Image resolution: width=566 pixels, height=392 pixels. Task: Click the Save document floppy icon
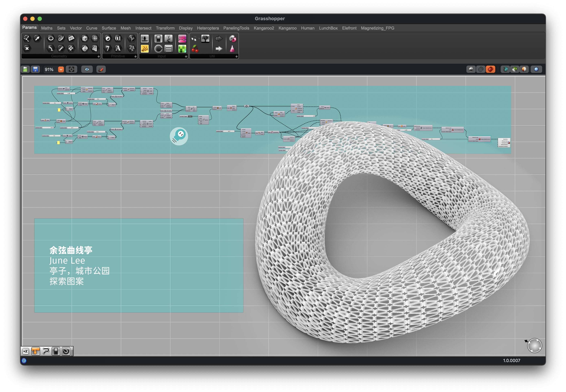pos(35,69)
